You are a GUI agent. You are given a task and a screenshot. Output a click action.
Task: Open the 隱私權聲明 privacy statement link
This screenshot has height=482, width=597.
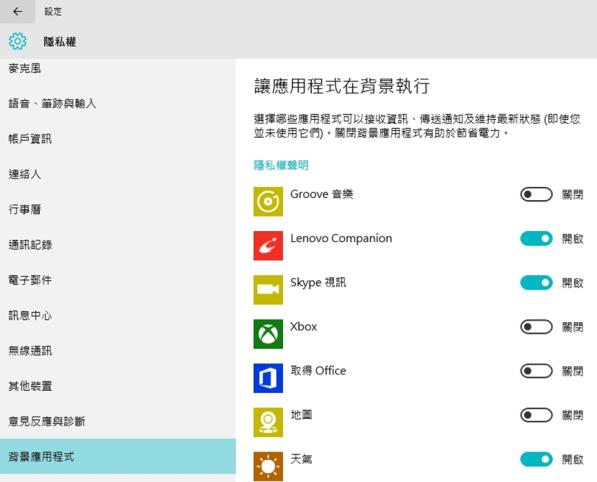pyautogui.click(x=281, y=165)
